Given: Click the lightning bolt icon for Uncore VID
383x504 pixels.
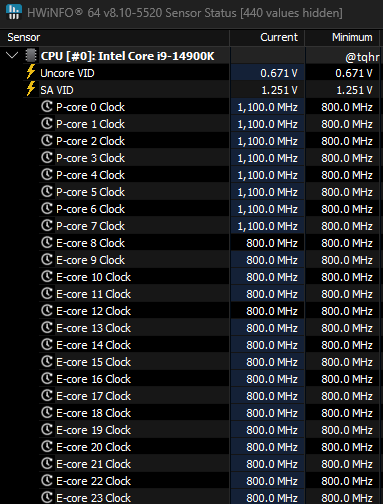Looking at the screenshot, I should pyautogui.click(x=31, y=72).
